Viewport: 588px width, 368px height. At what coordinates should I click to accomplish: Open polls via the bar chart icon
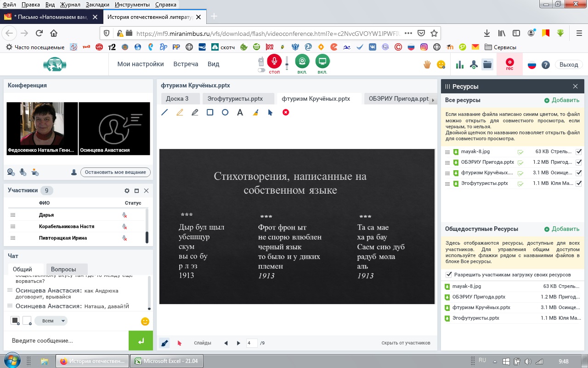(459, 65)
